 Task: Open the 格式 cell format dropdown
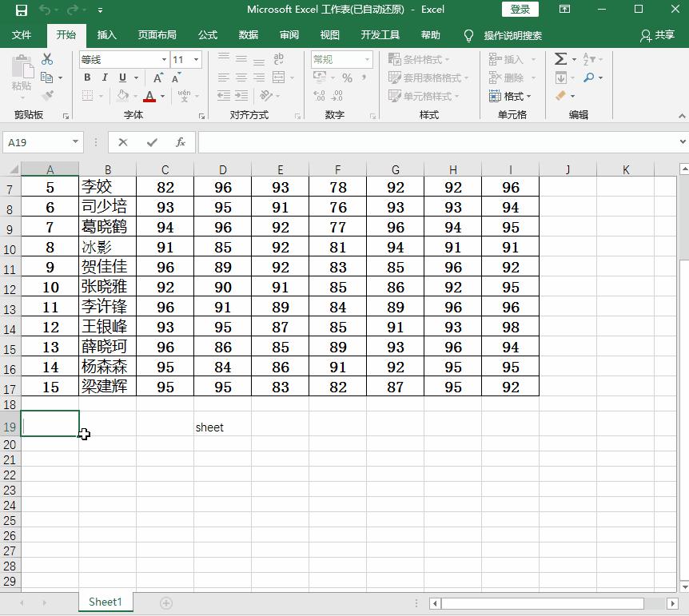point(510,96)
